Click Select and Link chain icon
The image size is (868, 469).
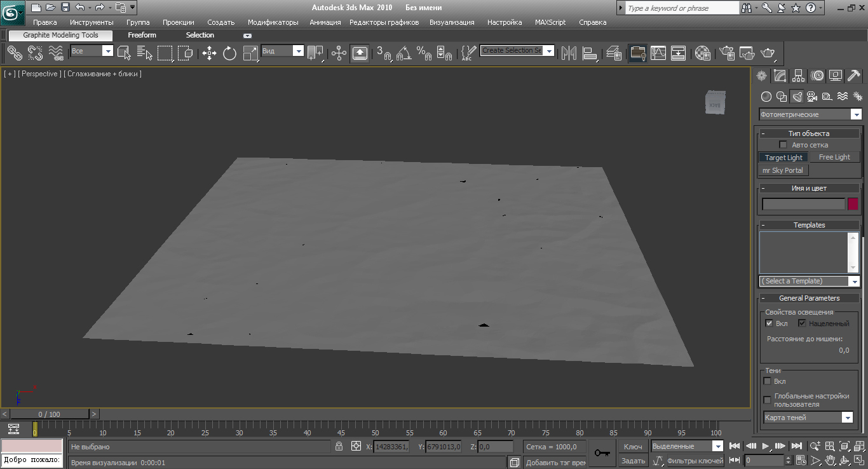tap(15, 53)
